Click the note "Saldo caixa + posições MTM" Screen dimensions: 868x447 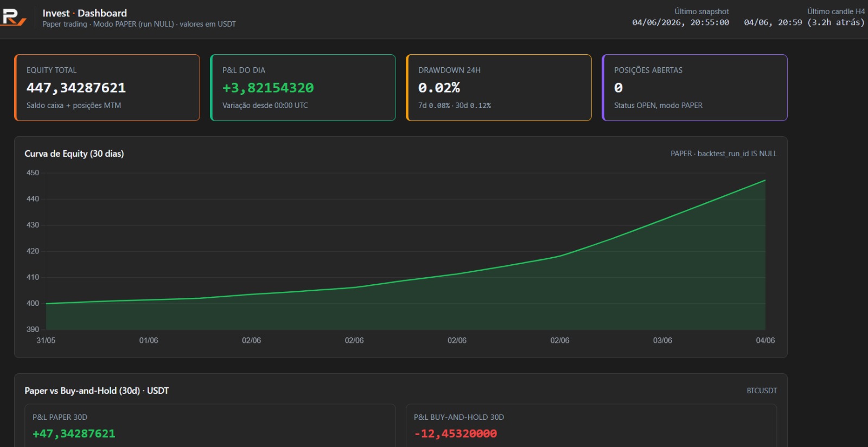74,105
